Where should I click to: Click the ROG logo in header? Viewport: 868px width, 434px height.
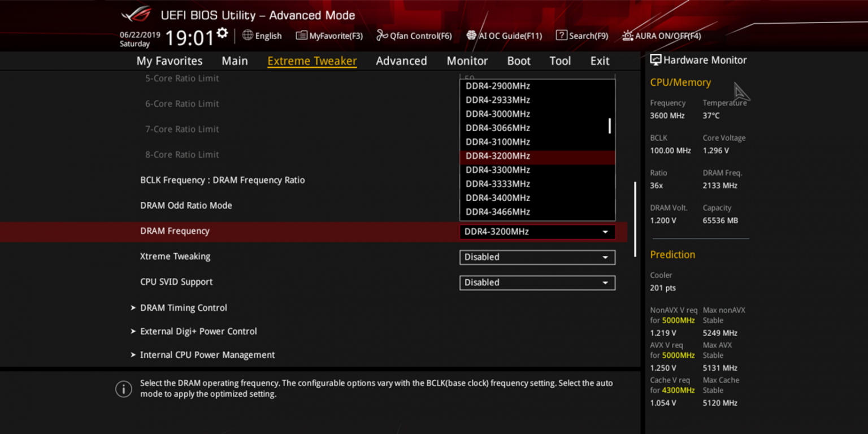[x=136, y=14]
